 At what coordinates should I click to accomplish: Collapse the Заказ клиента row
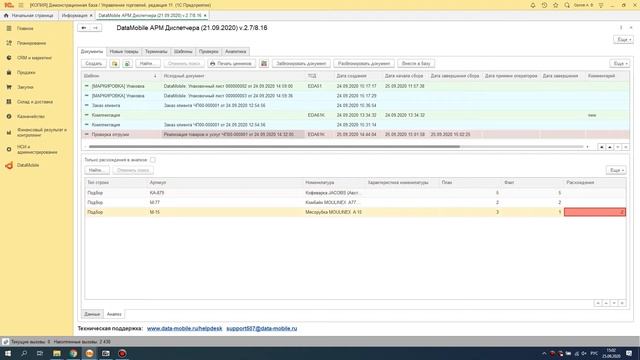(x=87, y=105)
